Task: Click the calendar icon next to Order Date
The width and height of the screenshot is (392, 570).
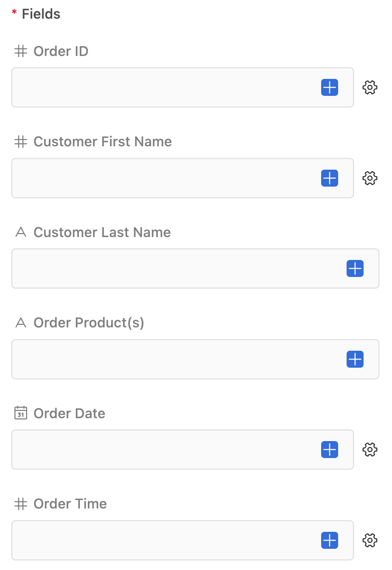Action: (21, 413)
